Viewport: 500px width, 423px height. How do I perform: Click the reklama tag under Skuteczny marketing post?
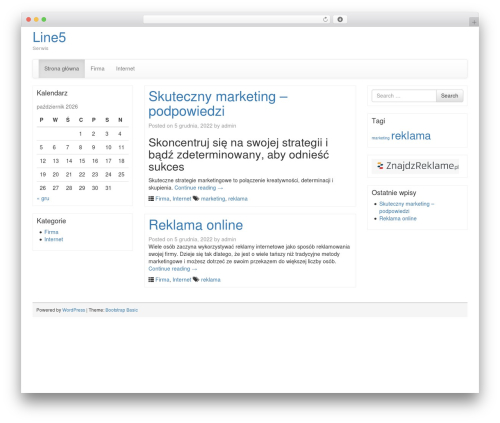click(x=238, y=199)
